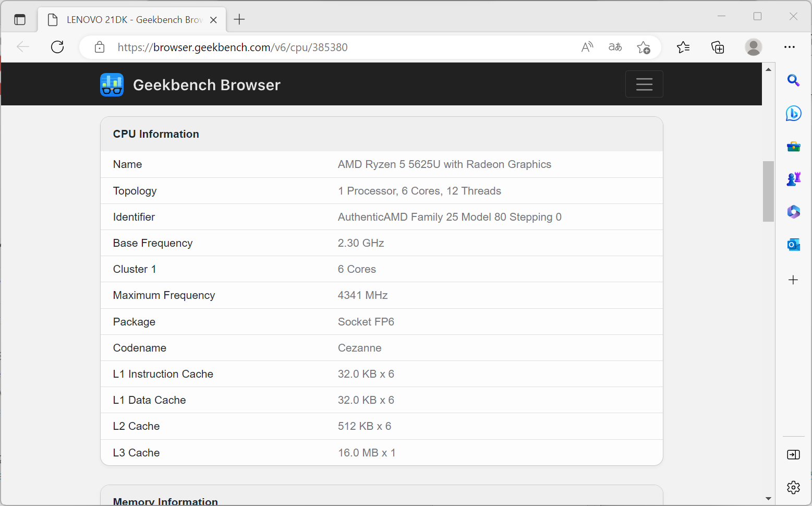Select the CPU Information heading

(x=156, y=134)
